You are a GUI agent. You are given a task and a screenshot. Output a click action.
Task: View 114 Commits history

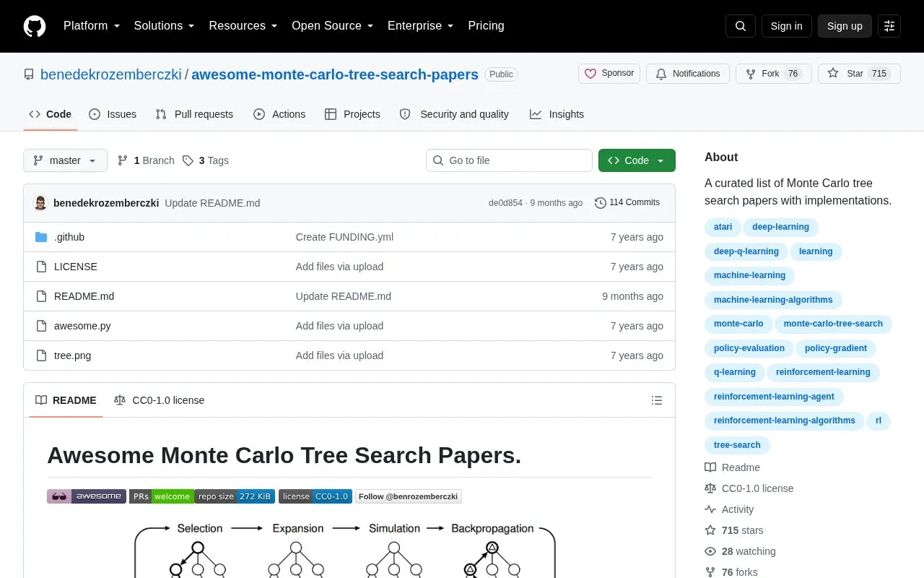point(627,202)
